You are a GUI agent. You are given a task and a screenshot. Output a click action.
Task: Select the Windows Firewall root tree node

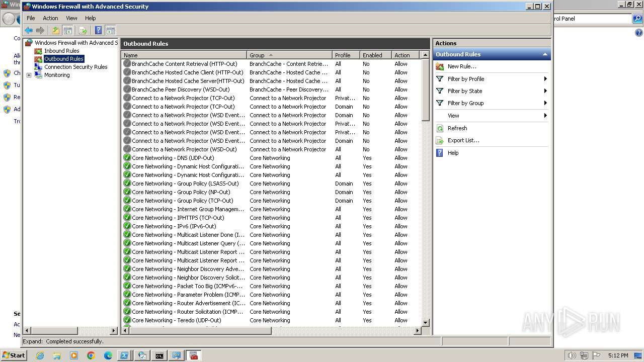(x=75, y=43)
